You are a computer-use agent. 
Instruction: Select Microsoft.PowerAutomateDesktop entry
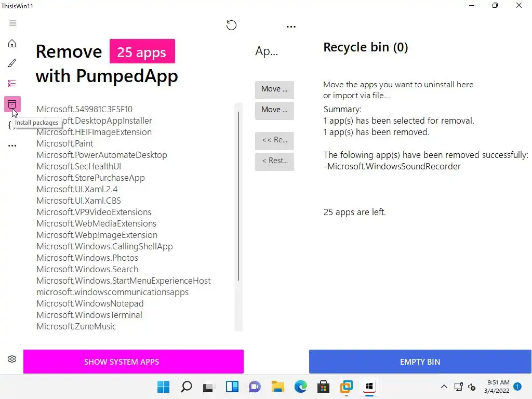pos(102,155)
